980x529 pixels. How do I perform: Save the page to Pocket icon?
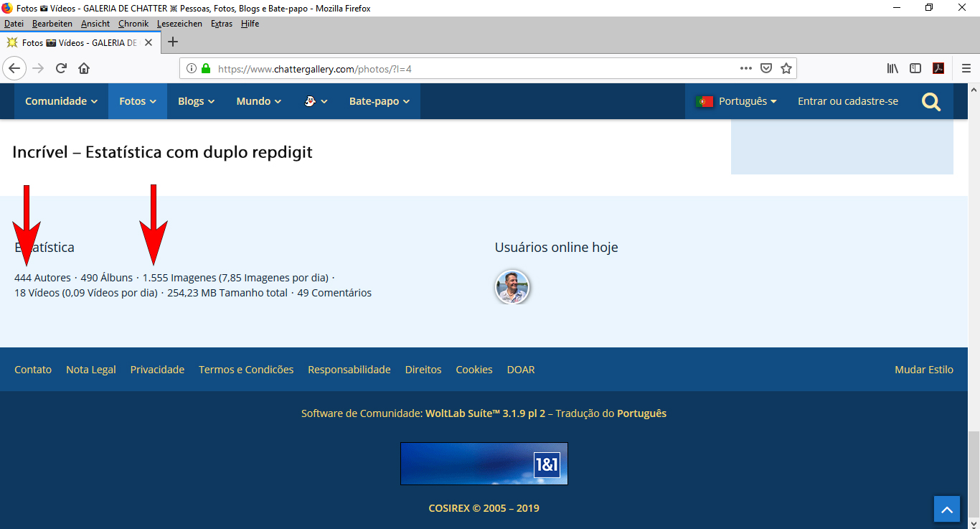pyautogui.click(x=766, y=68)
